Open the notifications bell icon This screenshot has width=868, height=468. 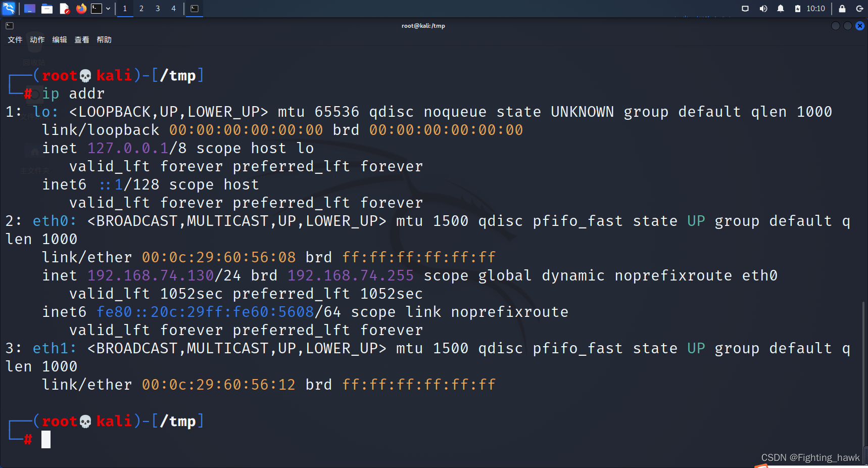coord(781,9)
